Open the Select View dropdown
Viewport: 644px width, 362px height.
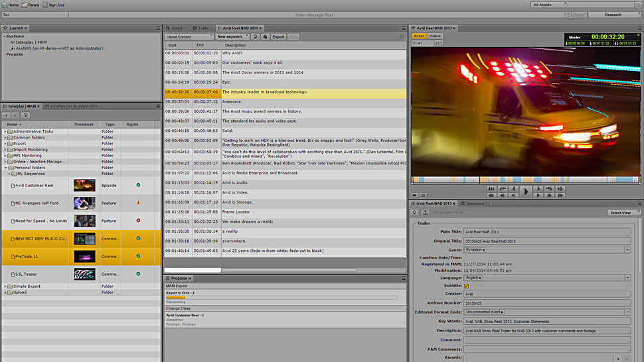pyautogui.click(x=623, y=213)
